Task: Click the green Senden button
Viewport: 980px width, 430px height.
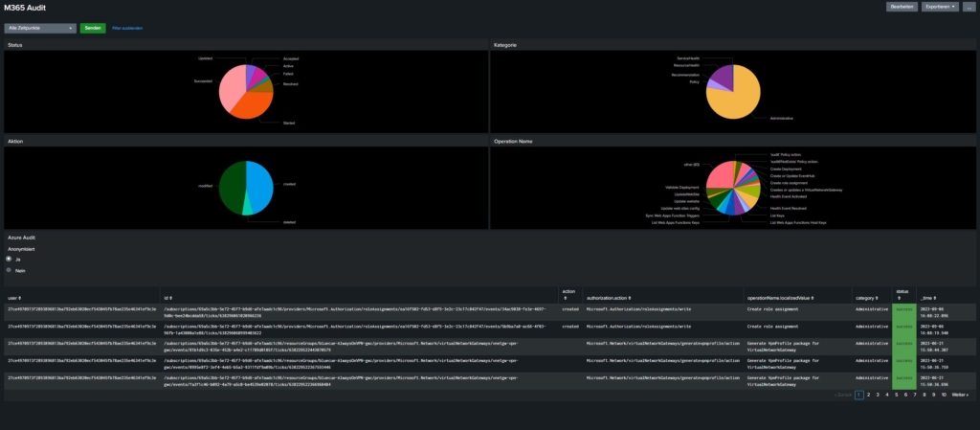Action: coord(93,28)
